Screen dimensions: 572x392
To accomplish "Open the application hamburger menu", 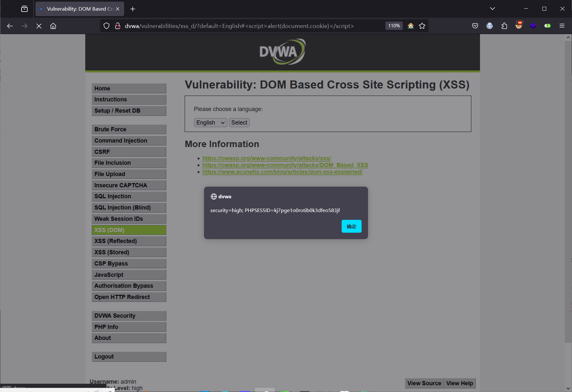I will pos(562,26).
